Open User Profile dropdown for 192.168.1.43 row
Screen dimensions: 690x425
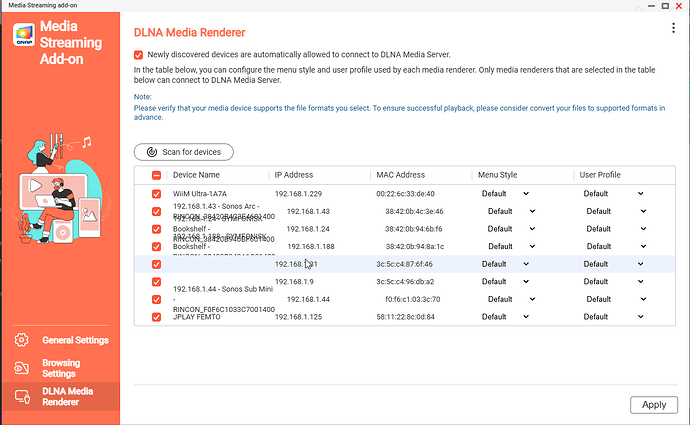pos(616,211)
